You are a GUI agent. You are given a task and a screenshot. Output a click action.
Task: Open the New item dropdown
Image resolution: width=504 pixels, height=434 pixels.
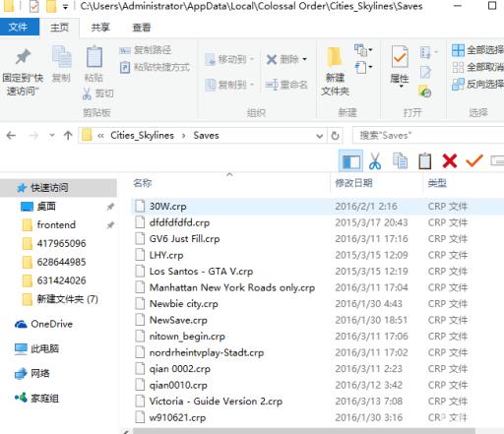363,50
